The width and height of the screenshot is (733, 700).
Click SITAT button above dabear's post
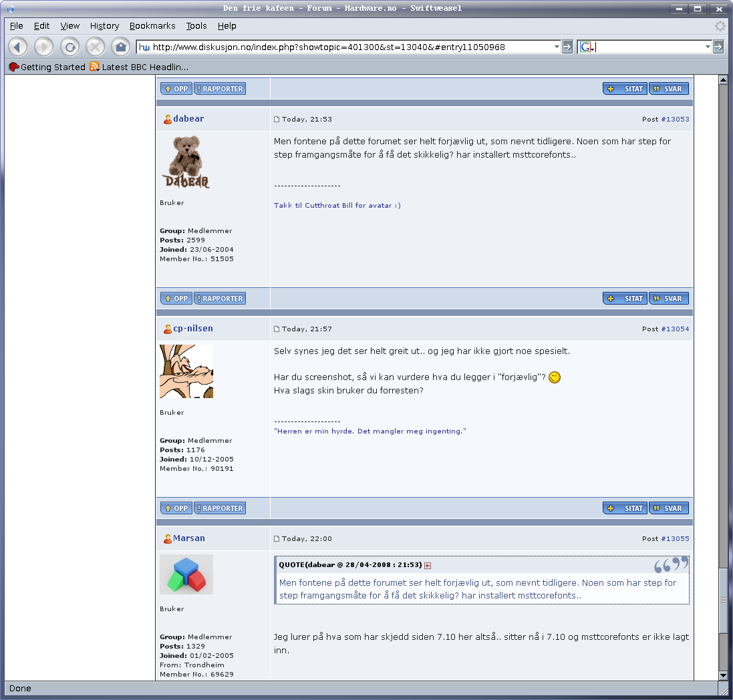[625, 89]
